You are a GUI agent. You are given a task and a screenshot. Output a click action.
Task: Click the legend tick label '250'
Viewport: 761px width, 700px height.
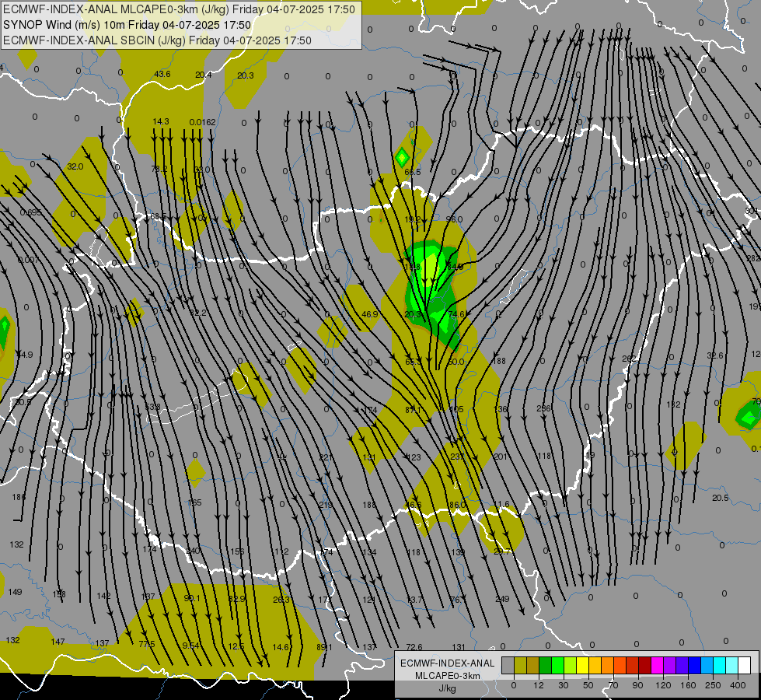[713, 685]
